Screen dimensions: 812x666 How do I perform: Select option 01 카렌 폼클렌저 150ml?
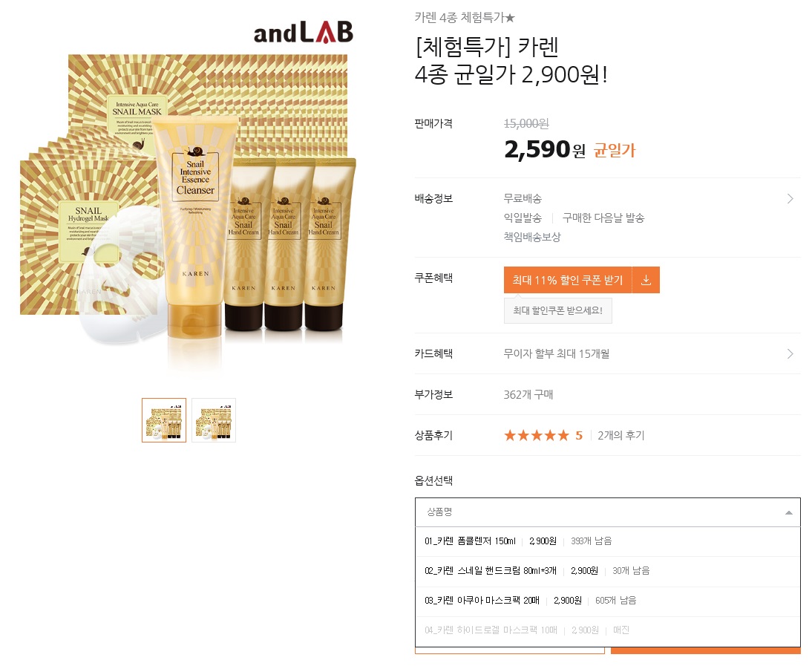point(607,541)
